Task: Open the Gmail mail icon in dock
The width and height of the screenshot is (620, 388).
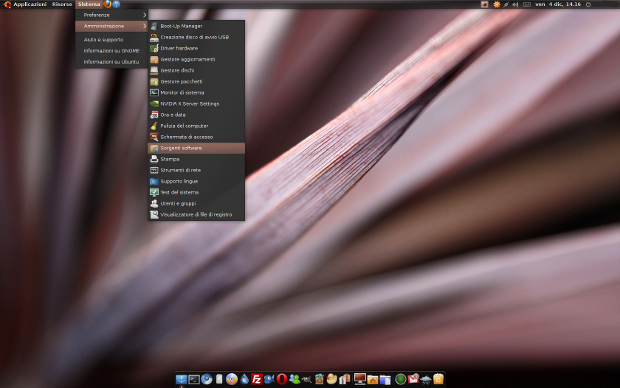Action: point(413,379)
